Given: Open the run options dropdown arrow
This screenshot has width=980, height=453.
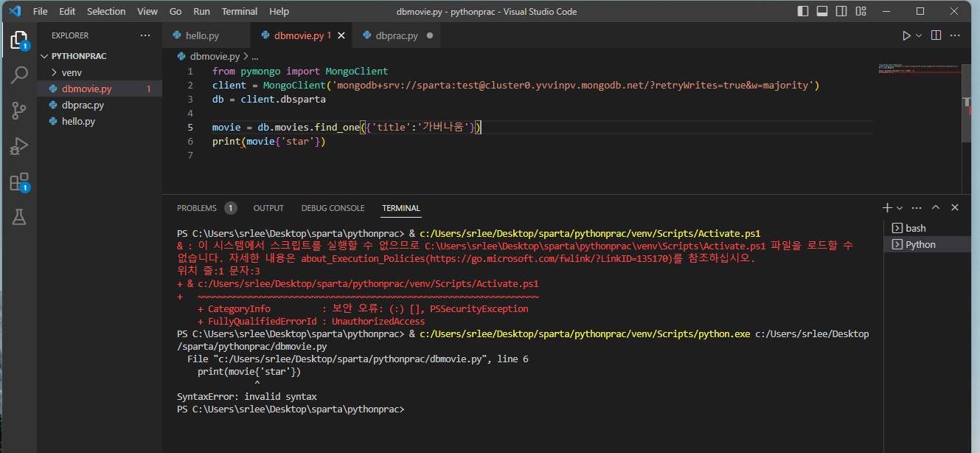Looking at the screenshot, I should 919,35.
